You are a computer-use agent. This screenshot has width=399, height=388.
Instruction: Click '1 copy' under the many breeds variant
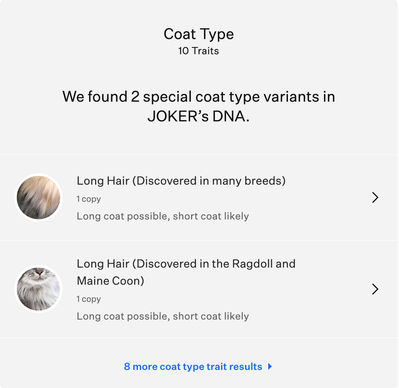click(x=89, y=199)
